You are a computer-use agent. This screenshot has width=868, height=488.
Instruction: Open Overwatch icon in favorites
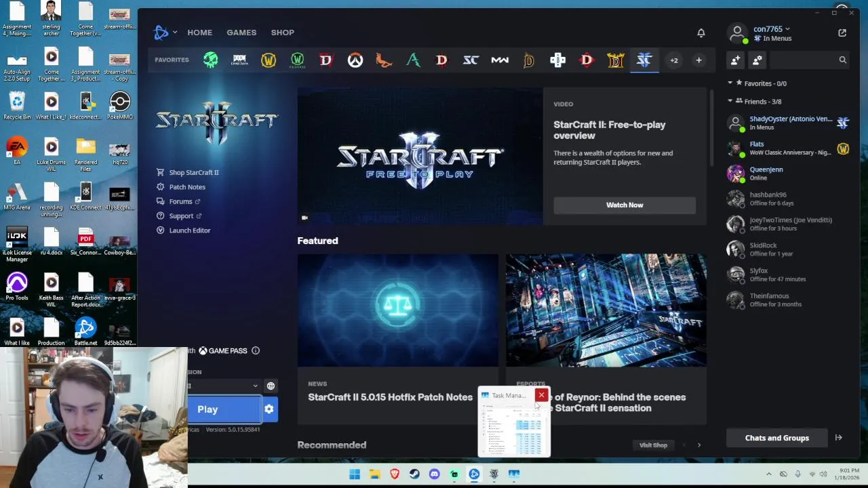coord(355,60)
